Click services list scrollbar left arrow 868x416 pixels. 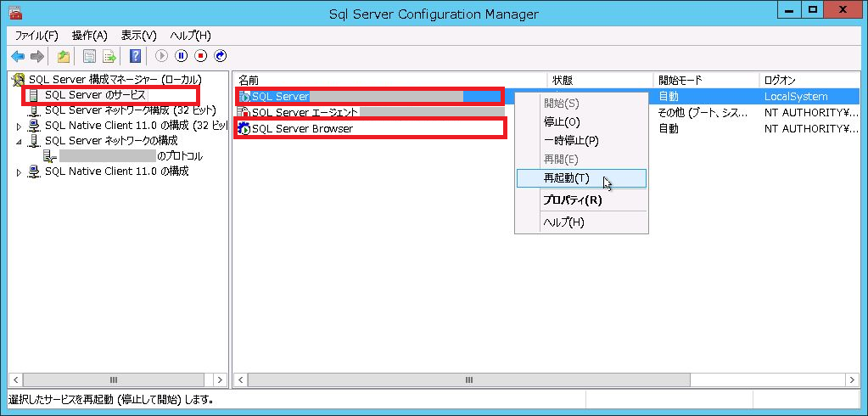[x=241, y=380]
